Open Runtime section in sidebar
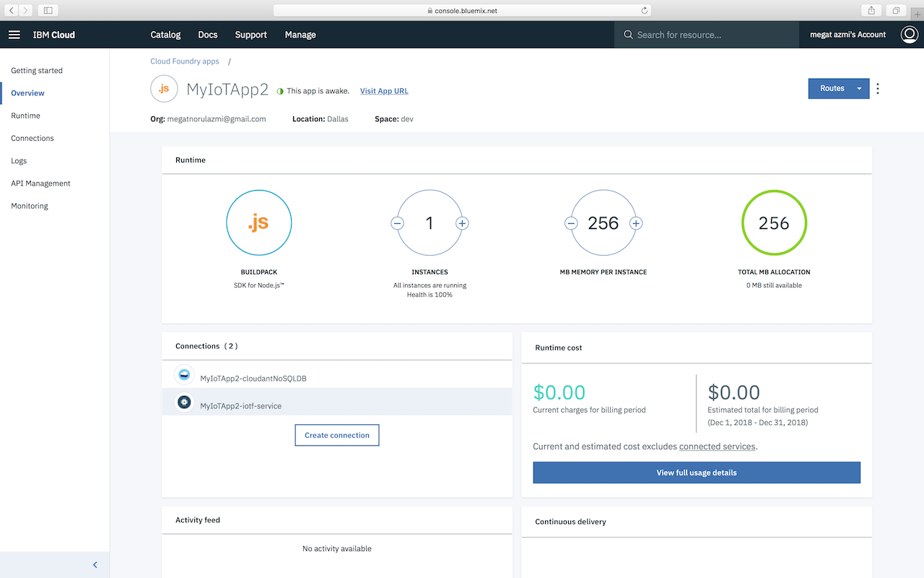The height and width of the screenshot is (578, 924). pos(25,116)
